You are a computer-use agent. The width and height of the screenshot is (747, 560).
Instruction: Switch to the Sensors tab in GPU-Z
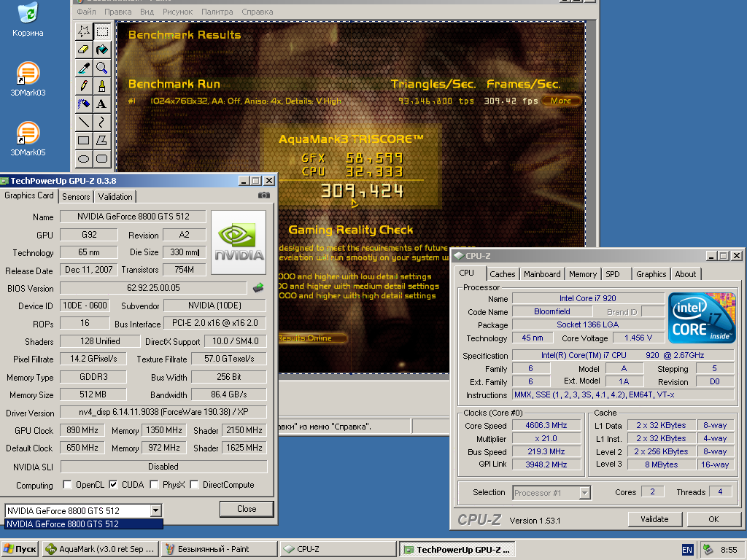coord(76,197)
